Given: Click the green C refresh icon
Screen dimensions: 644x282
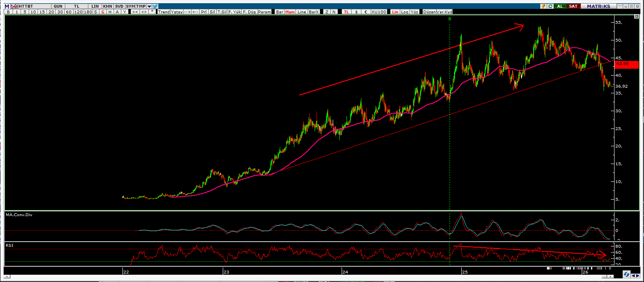Looking at the screenshot, I should (x=551, y=6).
